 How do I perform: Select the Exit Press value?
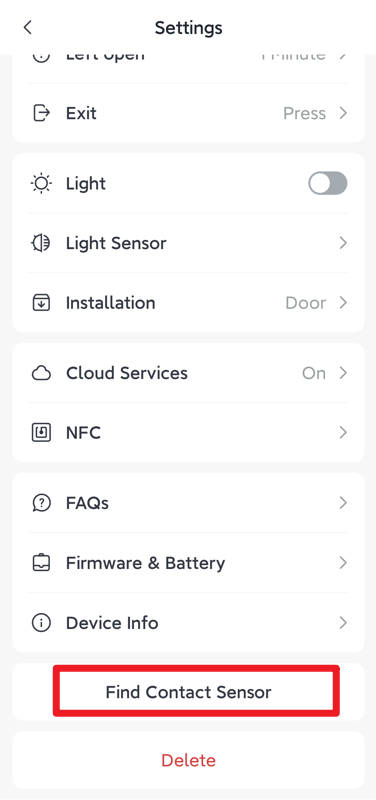coord(305,113)
